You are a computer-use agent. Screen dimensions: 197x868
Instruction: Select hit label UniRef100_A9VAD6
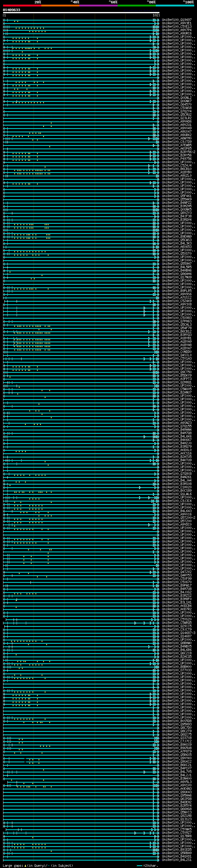coord(177,121)
